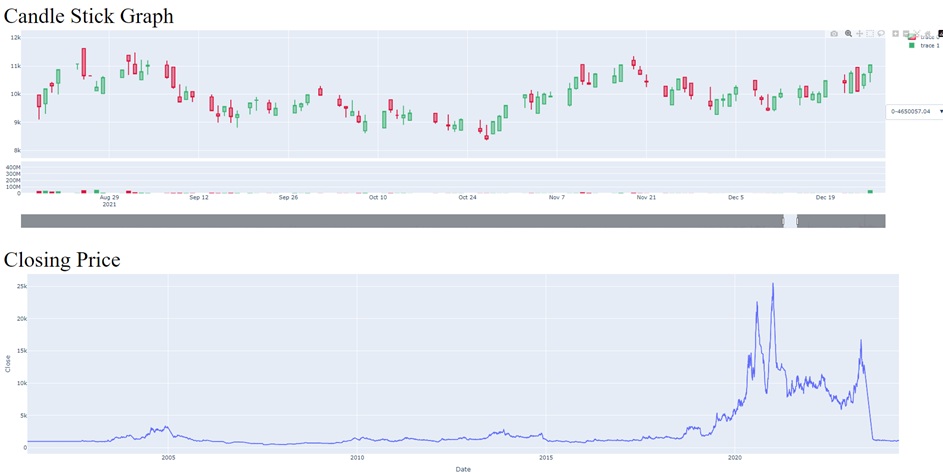Image resolution: width=943 pixels, height=473 pixels.
Task: Open the 0-4650057.04 range dropdown
Action: pos(915,111)
